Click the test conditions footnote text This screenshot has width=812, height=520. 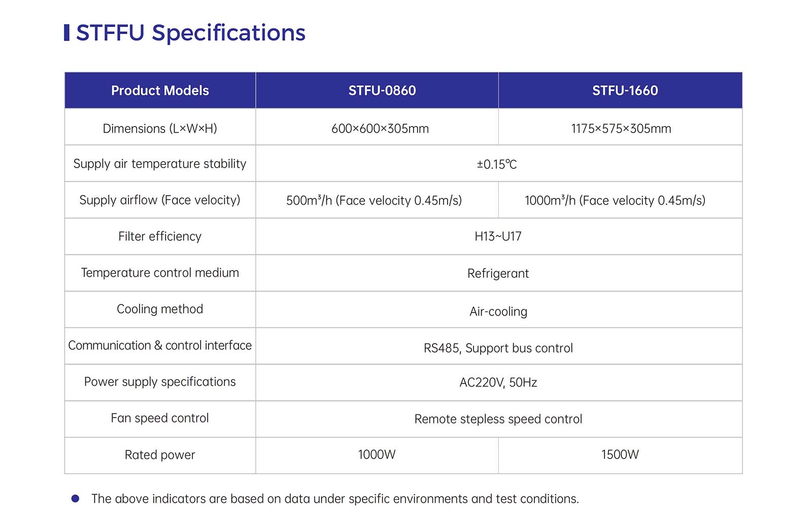point(335,499)
